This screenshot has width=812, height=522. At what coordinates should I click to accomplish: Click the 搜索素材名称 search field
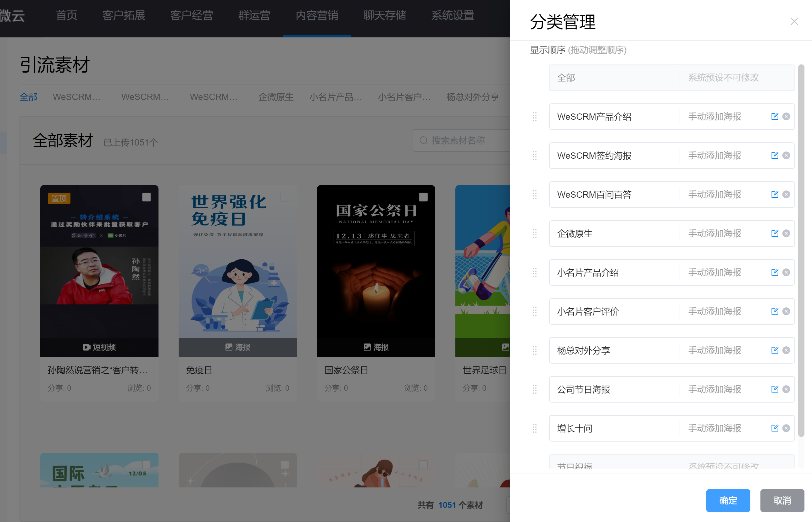[461, 140]
